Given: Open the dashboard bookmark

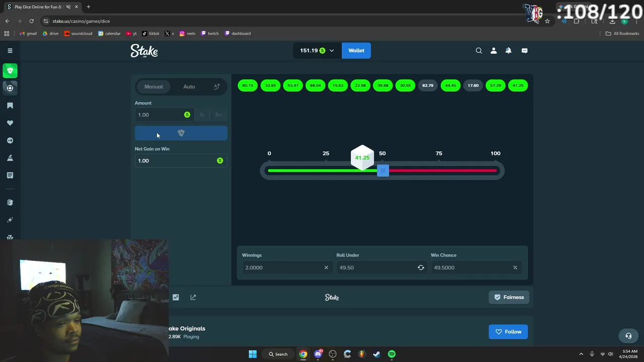Looking at the screenshot, I should coord(237,34).
